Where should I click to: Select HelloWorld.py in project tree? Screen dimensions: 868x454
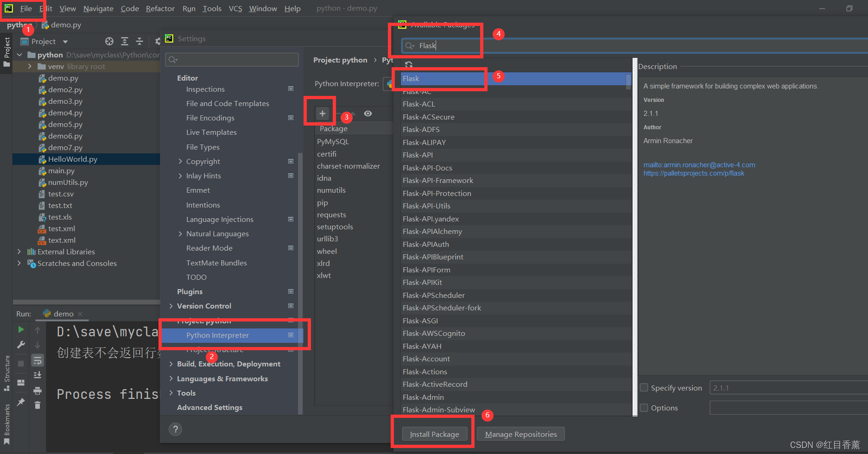(73, 159)
